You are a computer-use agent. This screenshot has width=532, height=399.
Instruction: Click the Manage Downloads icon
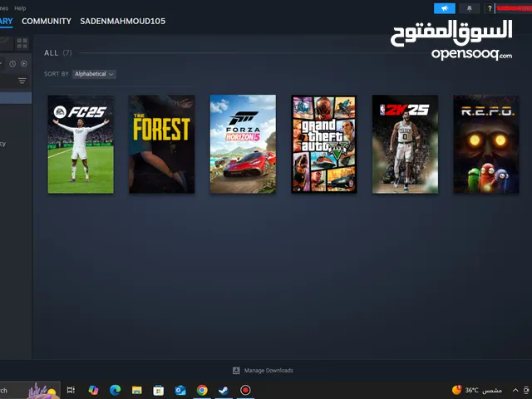point(236,371)
